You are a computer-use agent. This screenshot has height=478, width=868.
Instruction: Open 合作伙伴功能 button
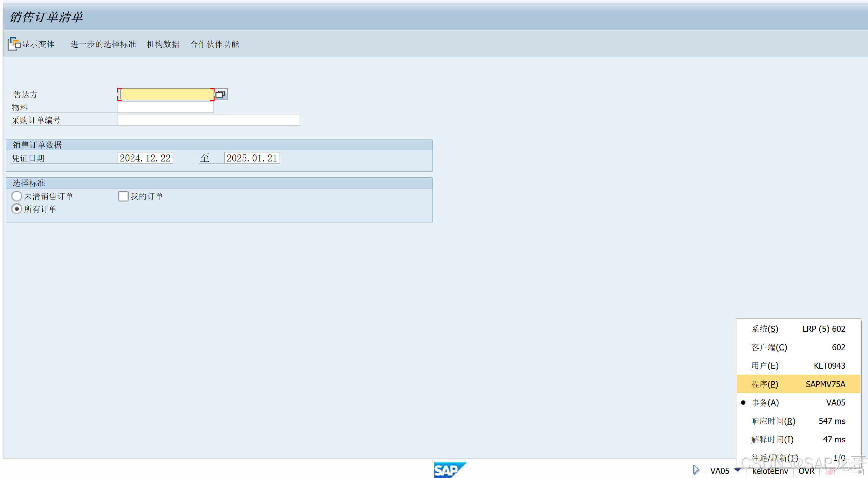tap(214, 44)
